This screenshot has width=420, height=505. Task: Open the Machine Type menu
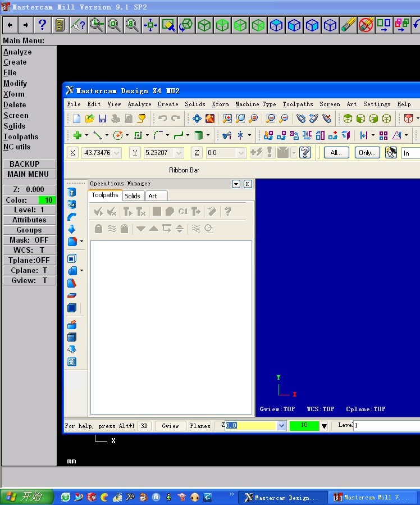pyautogui.click(x=255, y=104)
